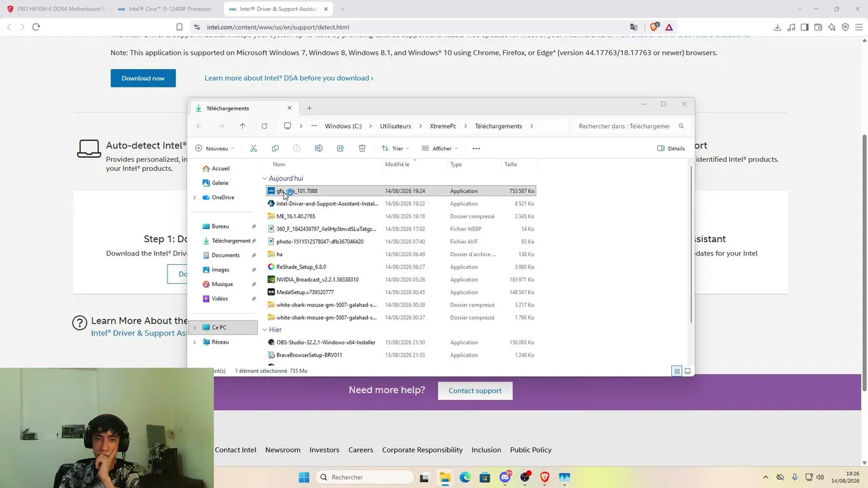Open a new browser tab
Viewport: 868px width, 488px height.
(x=342, y=9)
